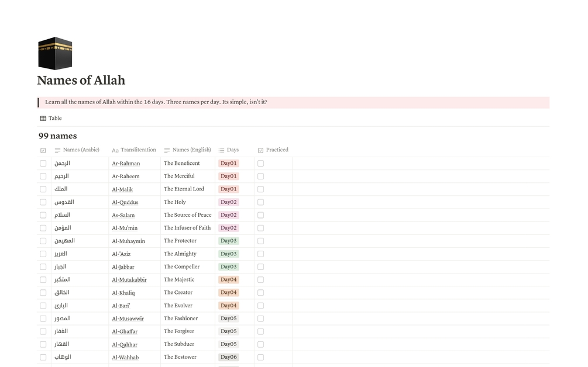This screenshot has height=367, width=588.
Task: Click the As-Salam transliteration cell
Action: (135, 215)
